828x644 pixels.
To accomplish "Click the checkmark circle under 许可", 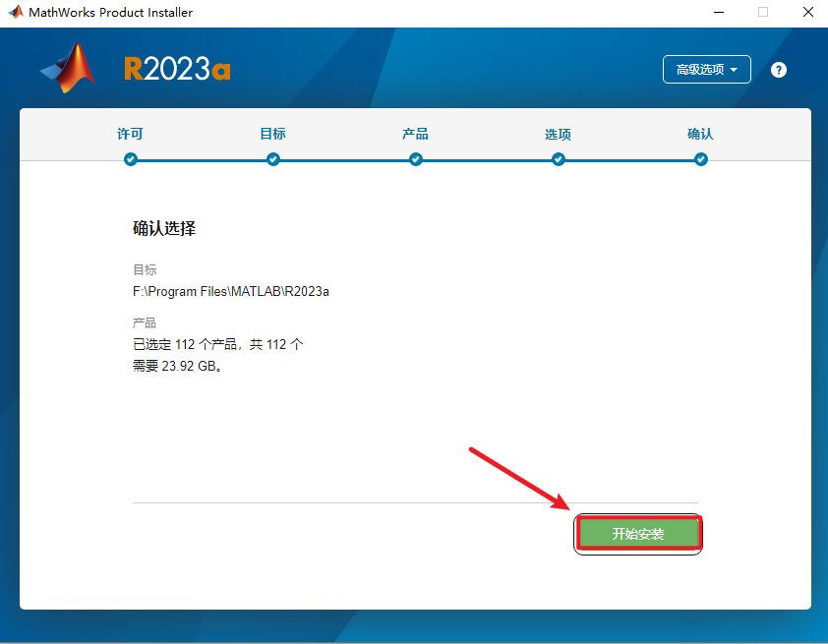I will point(131,159).
